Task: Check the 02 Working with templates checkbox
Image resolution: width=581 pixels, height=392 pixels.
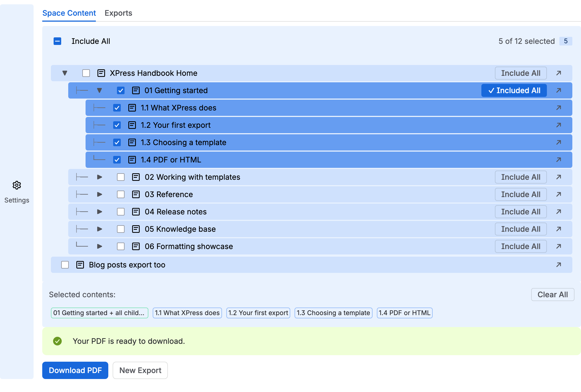Action: pyautogui.click(x=121, y=177)
